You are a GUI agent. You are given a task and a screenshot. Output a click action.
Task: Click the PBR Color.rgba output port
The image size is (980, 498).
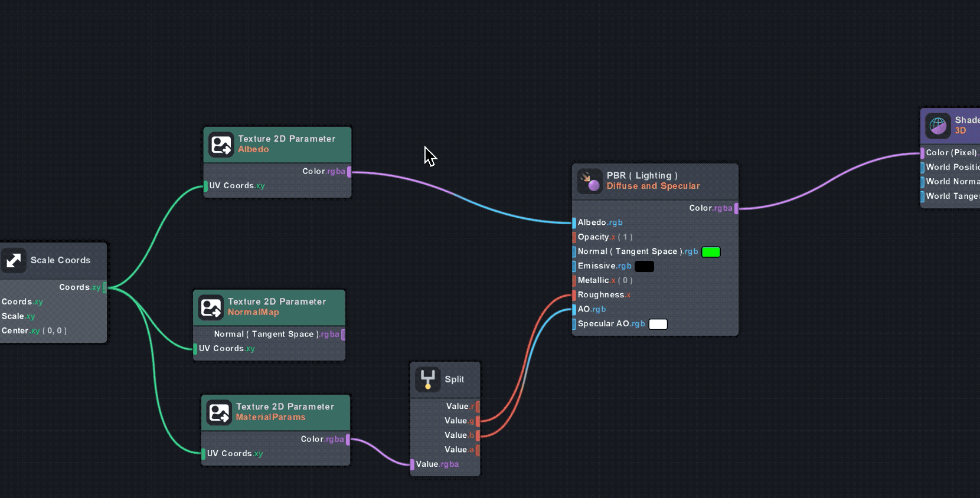click(x=736, y=208)
